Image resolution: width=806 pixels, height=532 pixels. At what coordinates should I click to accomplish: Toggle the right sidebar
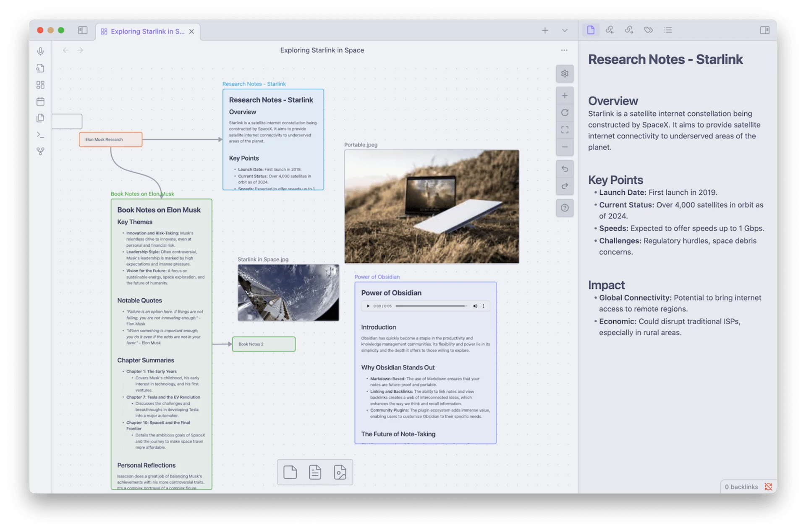(x=764, y=30)
